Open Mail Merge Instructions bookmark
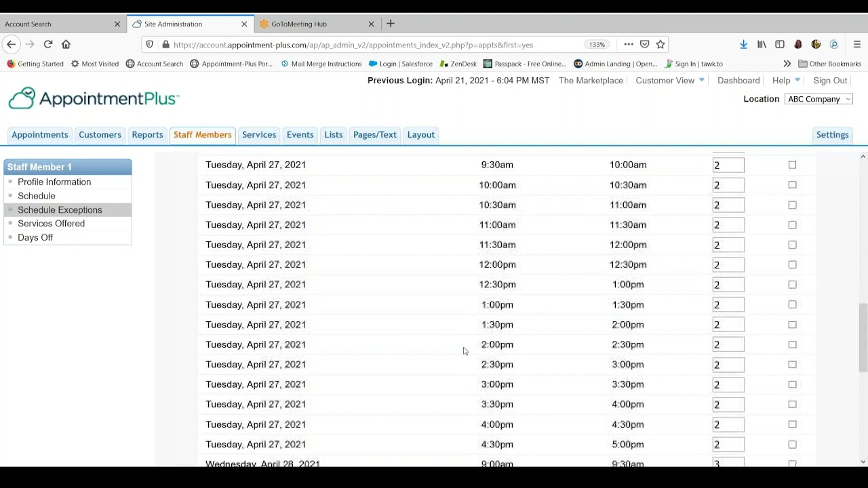This screenshot has height=488, width=868. point(321,64)
